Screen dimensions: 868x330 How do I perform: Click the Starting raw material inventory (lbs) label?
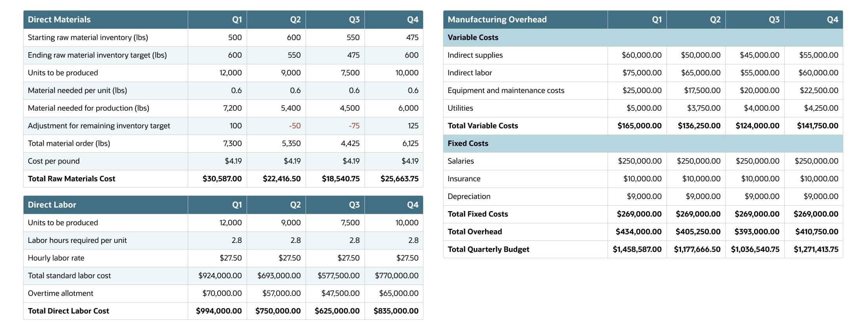tap(88, 38)
